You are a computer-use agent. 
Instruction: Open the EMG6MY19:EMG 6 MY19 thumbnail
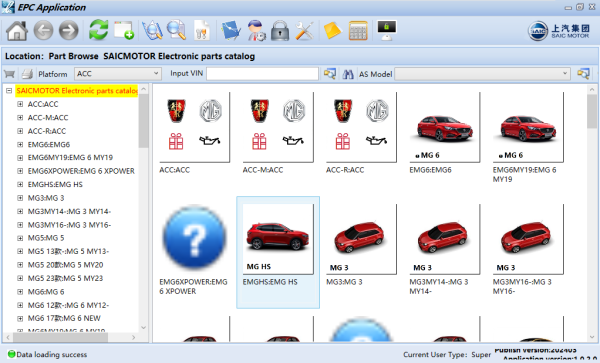click(528, 127)
